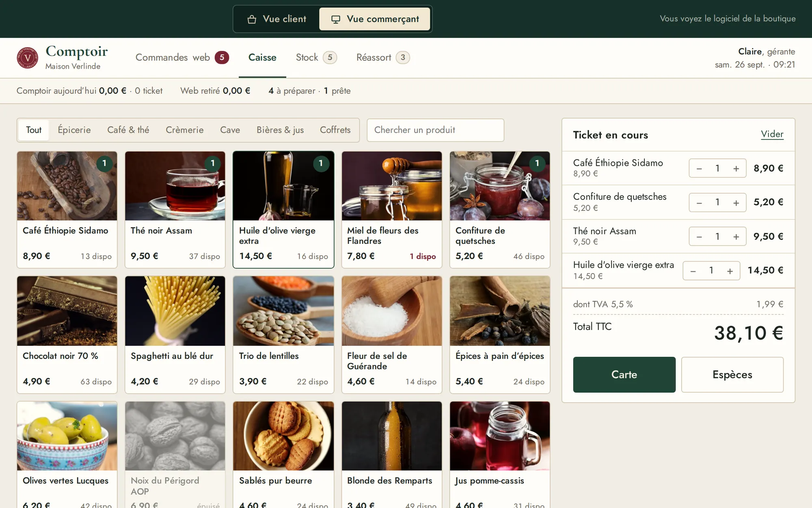Show the Café & thé category

pos(128,130)
